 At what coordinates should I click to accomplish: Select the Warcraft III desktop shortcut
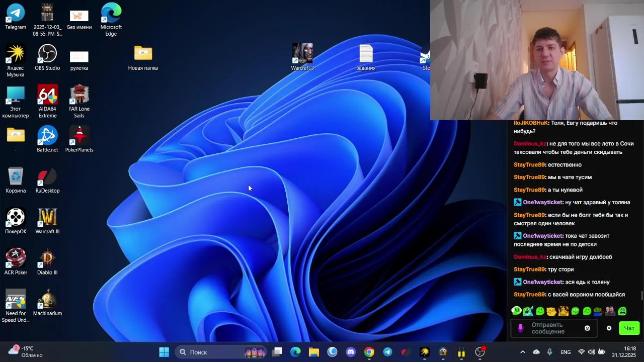click(47, 221)
